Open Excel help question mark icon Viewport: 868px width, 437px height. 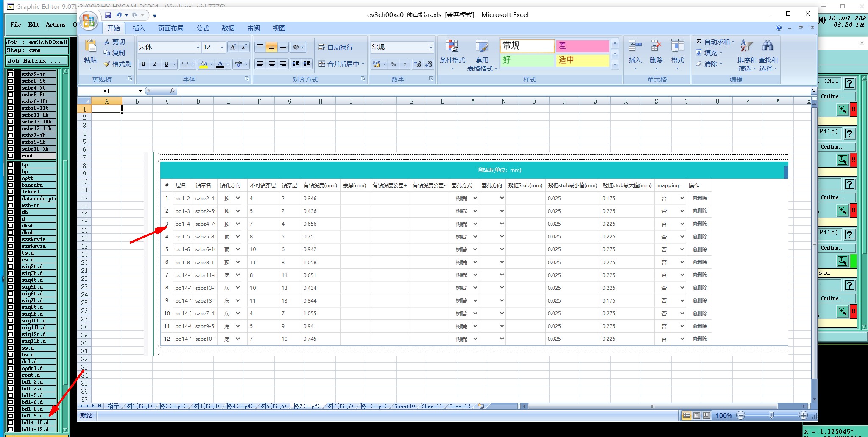tap(779, 28)
